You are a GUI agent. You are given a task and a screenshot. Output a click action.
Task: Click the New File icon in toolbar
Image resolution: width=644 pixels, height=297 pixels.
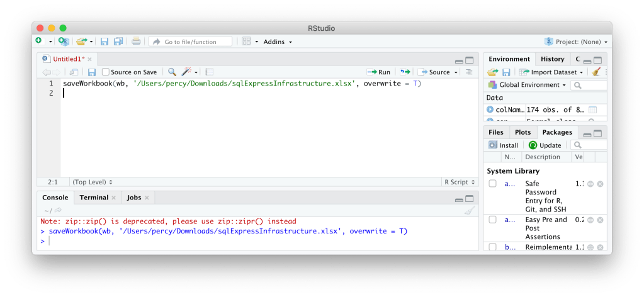click(39, 42)
